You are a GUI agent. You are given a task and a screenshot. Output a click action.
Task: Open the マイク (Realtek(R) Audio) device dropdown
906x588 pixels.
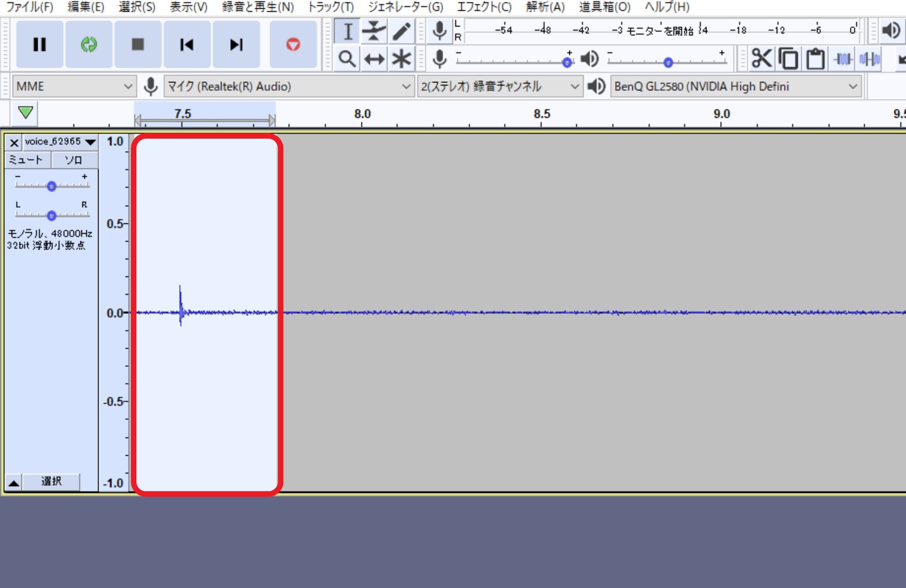pos(289,86)
